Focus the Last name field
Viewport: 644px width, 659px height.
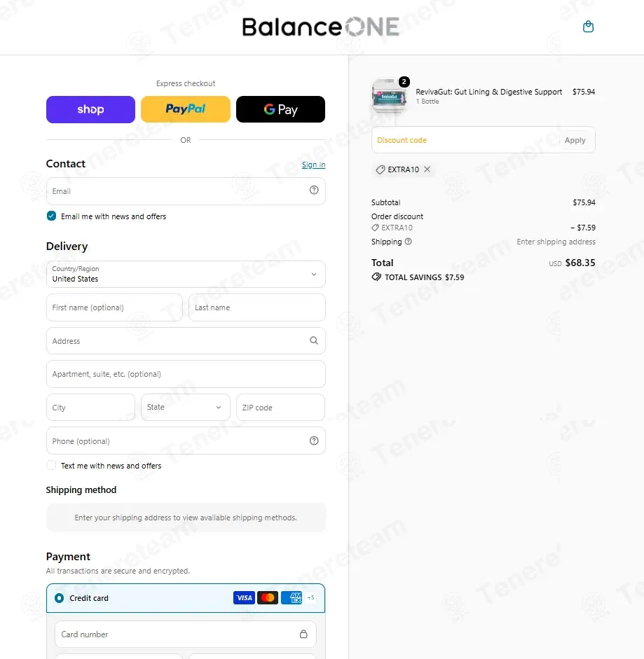tap(257, 307)
